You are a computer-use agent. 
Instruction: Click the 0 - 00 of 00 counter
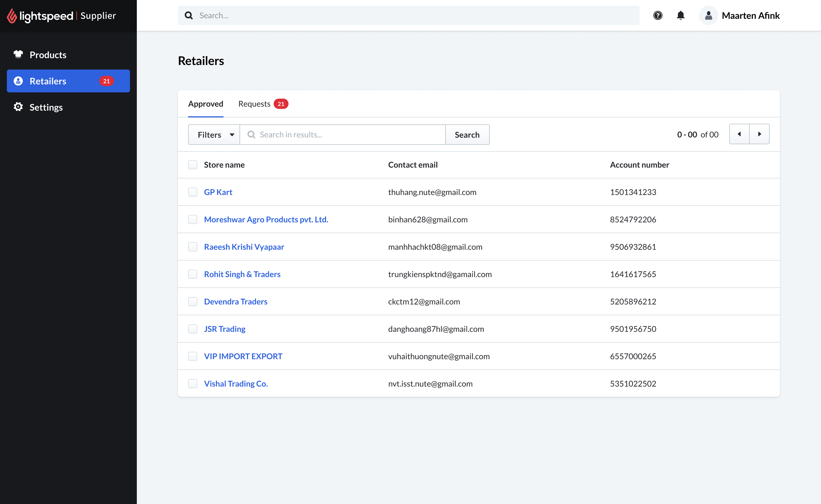(x=698, y=135)
